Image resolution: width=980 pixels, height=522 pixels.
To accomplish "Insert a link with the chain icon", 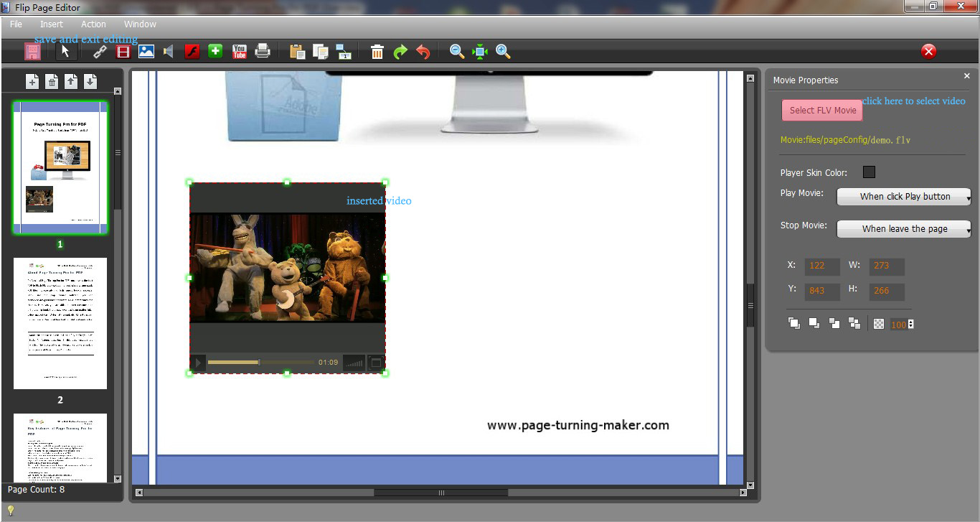I will [x=100, y=52].
